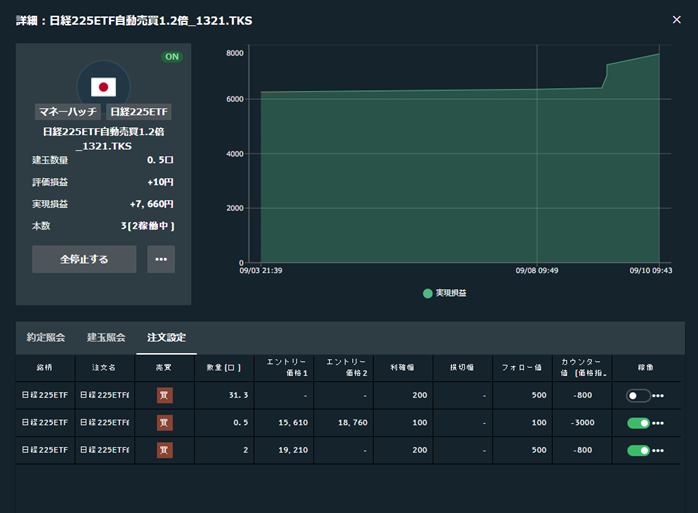Click the 3[2稼働中] count value
698x513 pixels.
coord(147,226)
